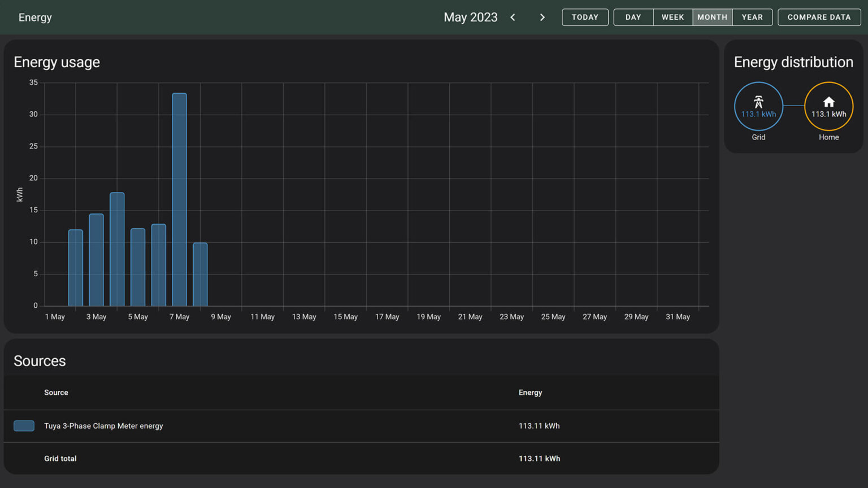Click the Home house icon
The image size is (868, 488).
(828, 102)
